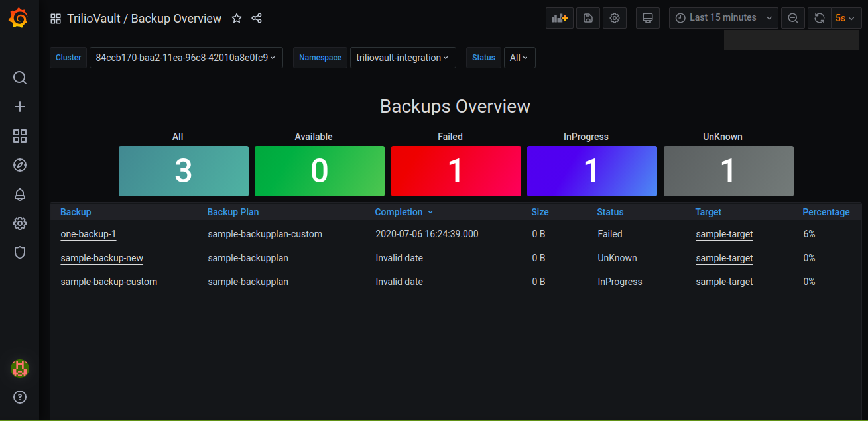Image resolution: width=868 pixels, height=421 pixels.
Task: Click the Add panel icon in toolbar
Action: click(x=559, y=18)
